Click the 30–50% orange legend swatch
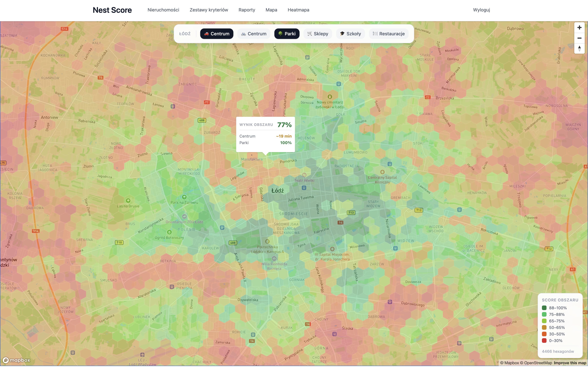 [x=544, y=334]
